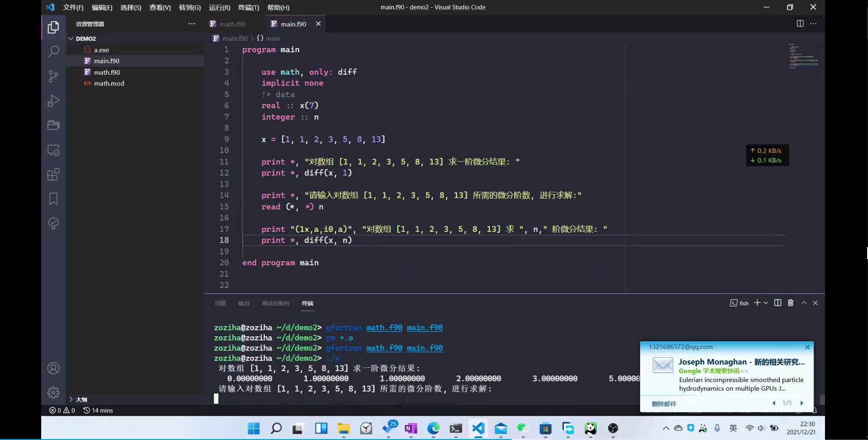
Task: Open the Explorer view in activity bar
Action: point(53,28)
